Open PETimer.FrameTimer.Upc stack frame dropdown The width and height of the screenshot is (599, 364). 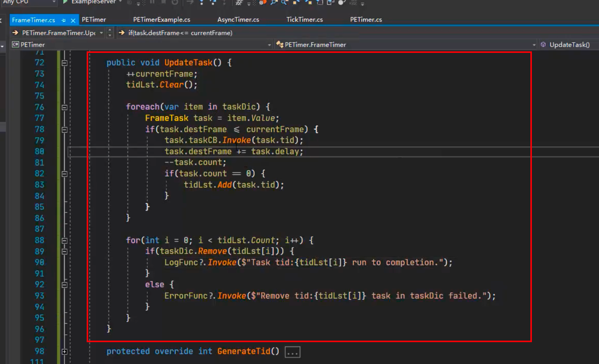click(x=101, y=33)
